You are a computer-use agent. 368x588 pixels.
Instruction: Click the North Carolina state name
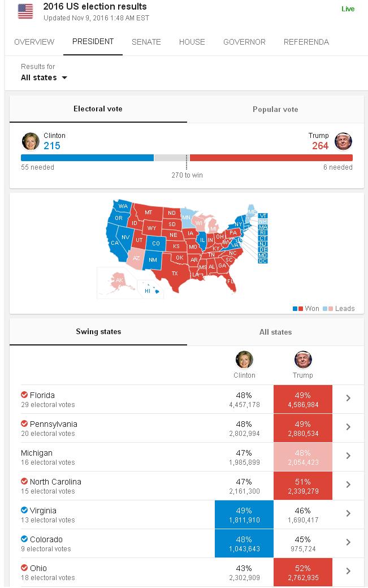(55, 482)
